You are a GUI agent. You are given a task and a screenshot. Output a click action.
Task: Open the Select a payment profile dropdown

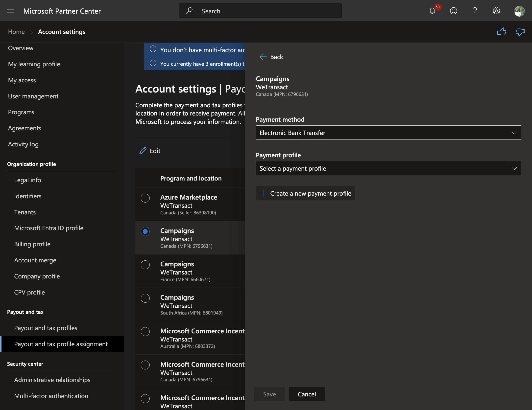coord(388,168)
